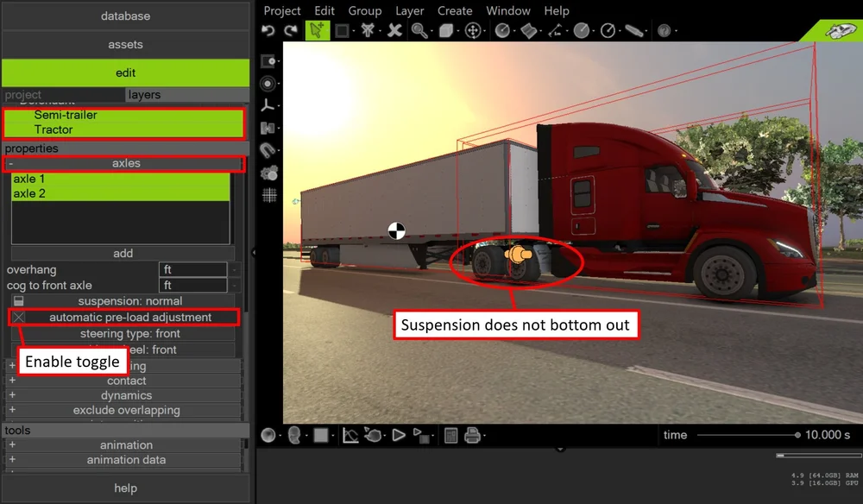Select axle 1 in axles list
Viewport: 863px width, 504px height.
pos(121,179)
